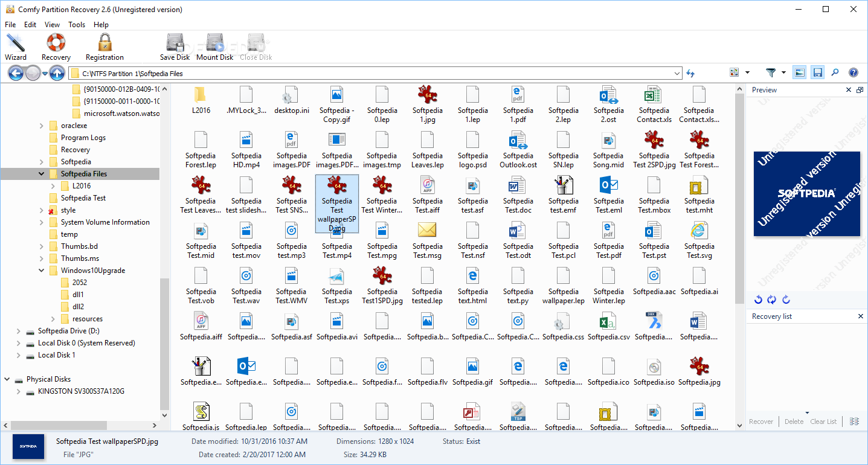The height and width of the screenshot is (465, 868).
Task: Select the Softpedia Test.doc file
Action: tap(518, 195)
